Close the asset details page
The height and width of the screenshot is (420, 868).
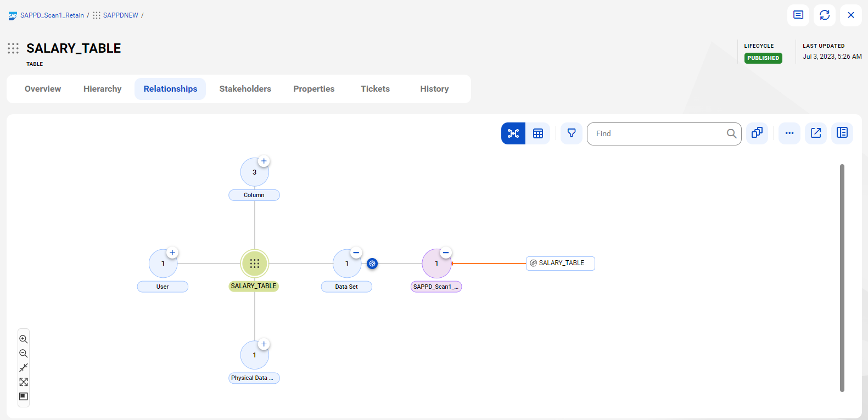(851, 15)
